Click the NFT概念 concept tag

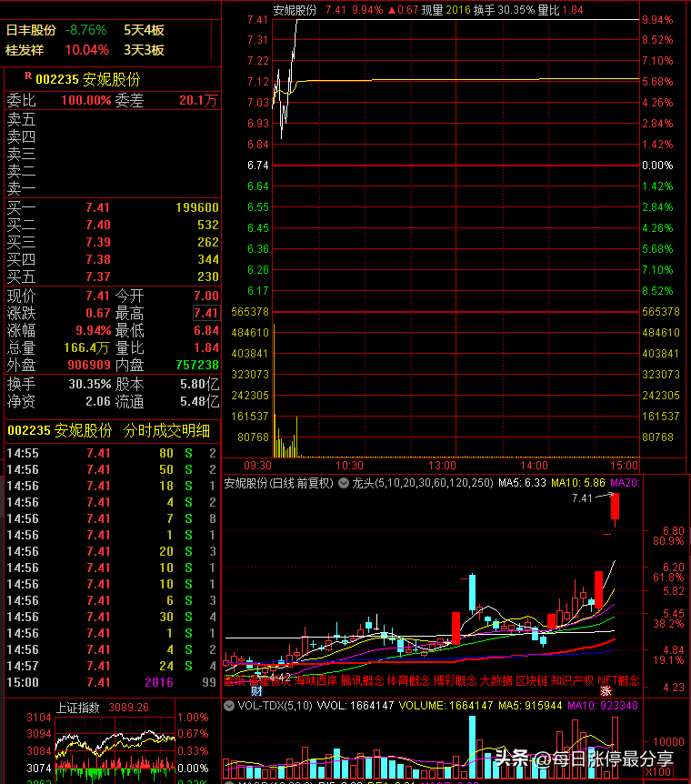[618, 680]
